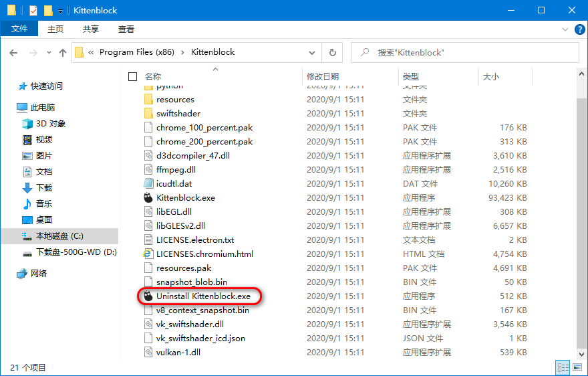This screenshot has width=588, height=376.
Task: Select libGLESv2.dll file name
Action: coord(180,225)
